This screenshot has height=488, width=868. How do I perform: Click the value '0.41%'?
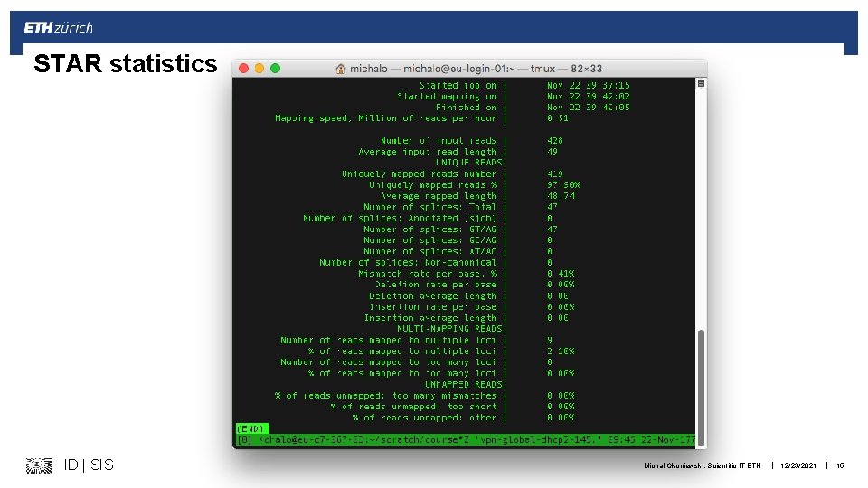[561, 273]
